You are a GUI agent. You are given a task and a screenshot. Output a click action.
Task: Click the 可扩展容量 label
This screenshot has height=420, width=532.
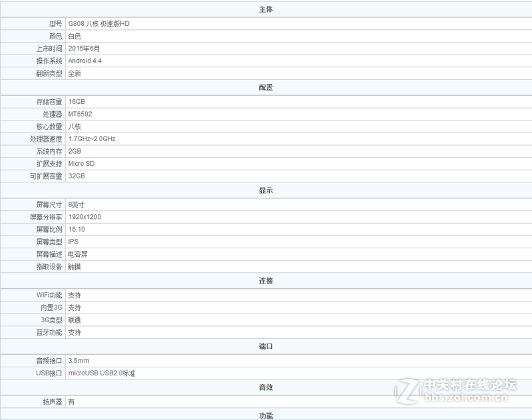(46, 176)
